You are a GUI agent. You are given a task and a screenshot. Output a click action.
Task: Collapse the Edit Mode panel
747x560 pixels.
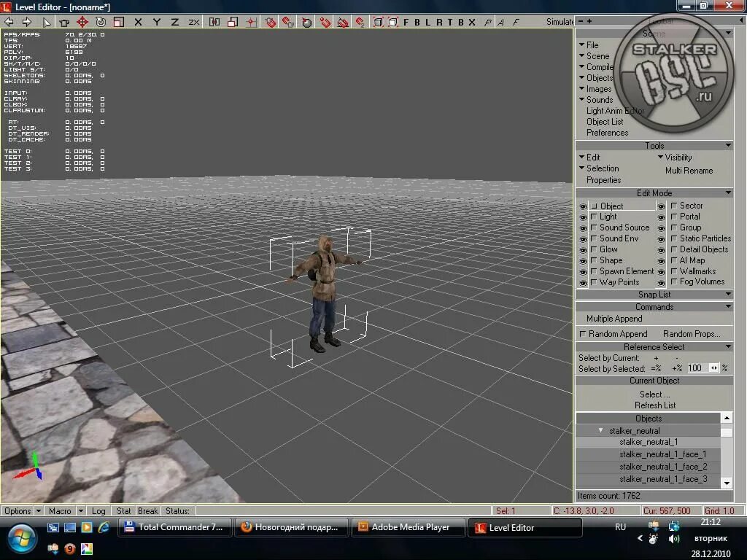tap(728, 192)
